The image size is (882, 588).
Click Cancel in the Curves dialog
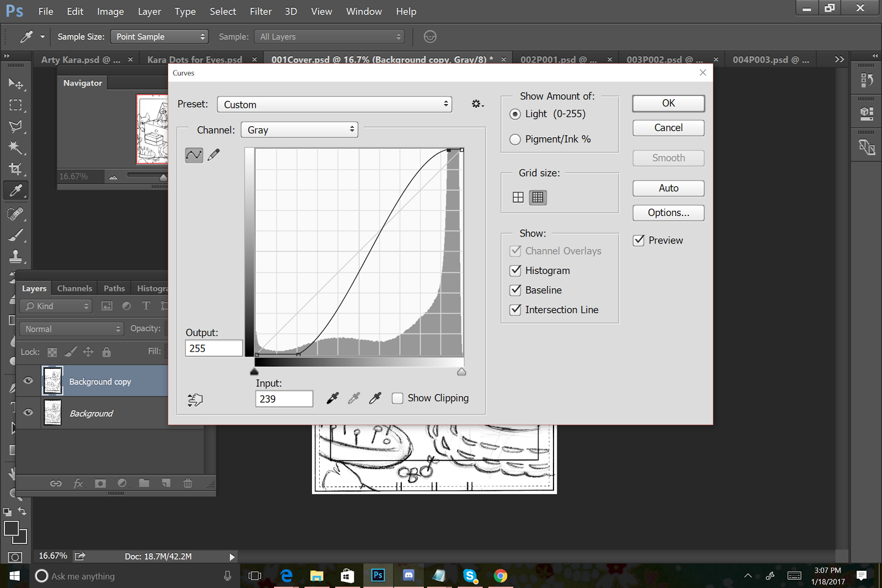(668, 128)
